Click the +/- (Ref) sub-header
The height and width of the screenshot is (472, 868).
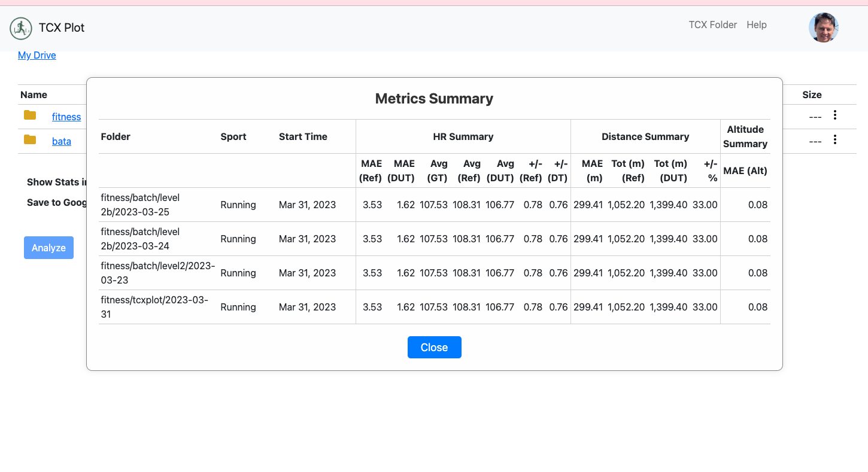click(x=531, y=170)
